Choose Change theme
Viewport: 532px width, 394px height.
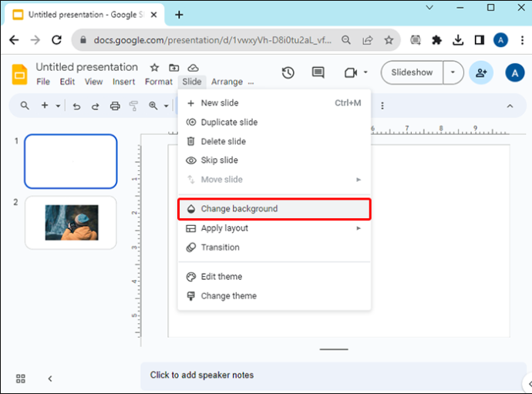pyautogui.click(x=274, y=296)
